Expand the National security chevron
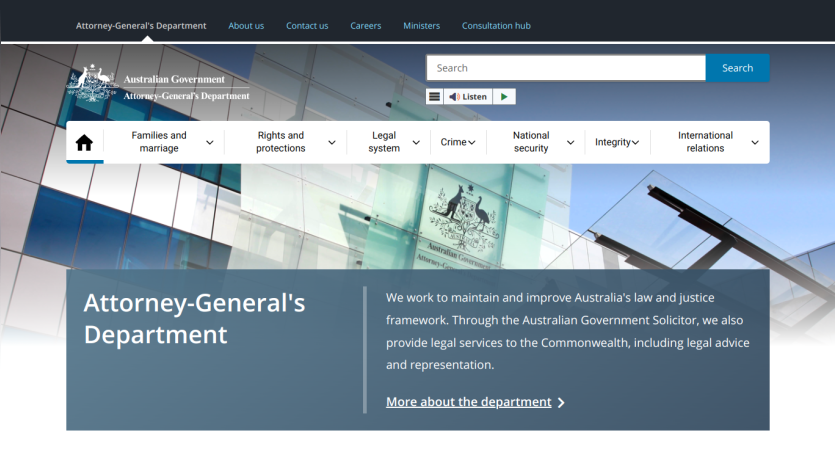This screenshot has height=469, width=835. 570,142
